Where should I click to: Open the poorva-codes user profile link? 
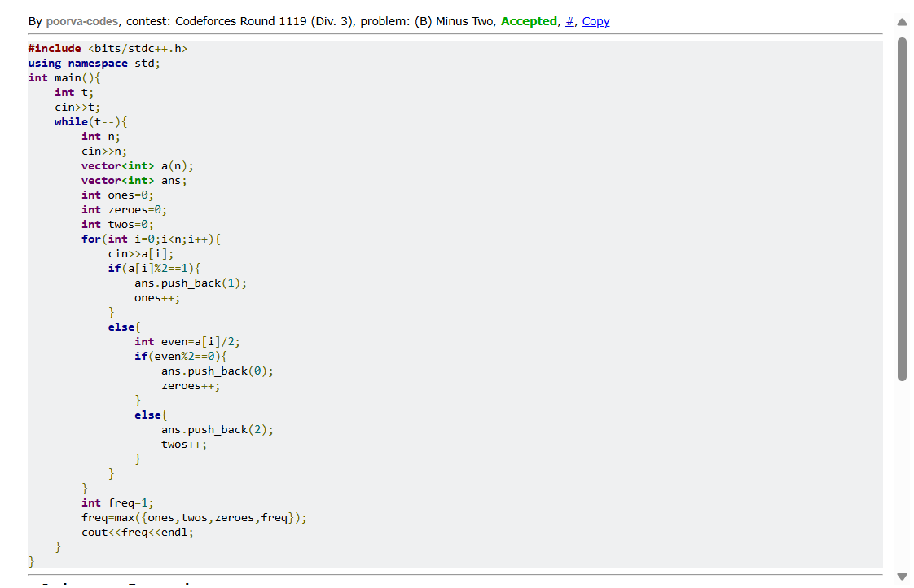[82, 21]
